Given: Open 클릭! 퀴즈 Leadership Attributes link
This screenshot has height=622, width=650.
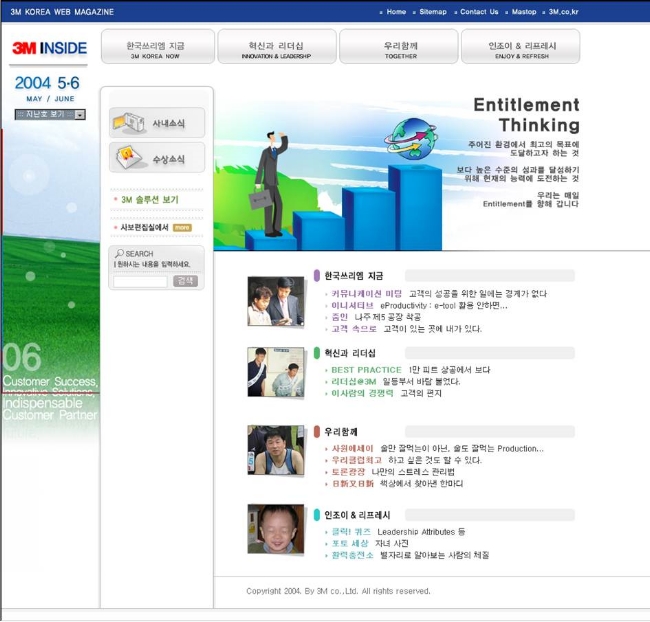Looking at the screenshot, I should click(x=398, y=532).
